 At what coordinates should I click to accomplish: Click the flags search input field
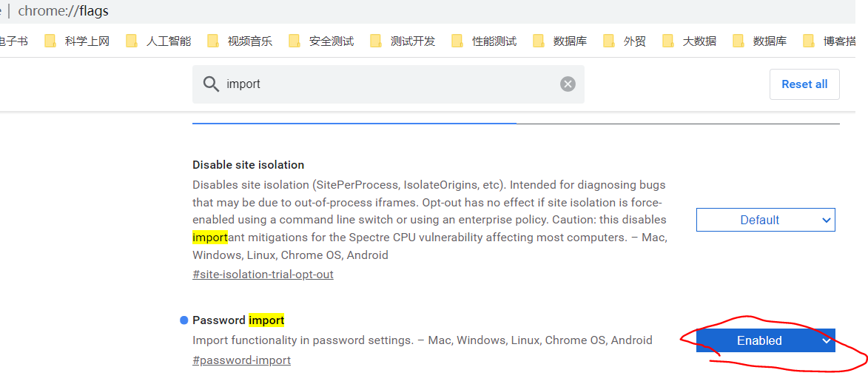point(388,84)
